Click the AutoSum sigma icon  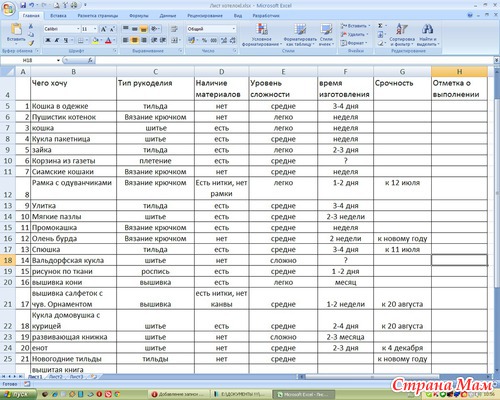380,26
